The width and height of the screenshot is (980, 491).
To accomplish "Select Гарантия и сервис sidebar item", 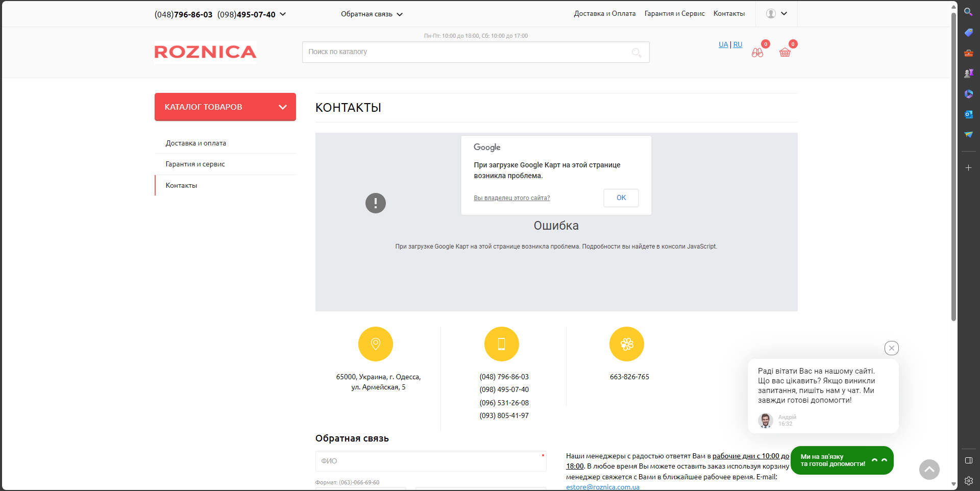I will (195, 164).
